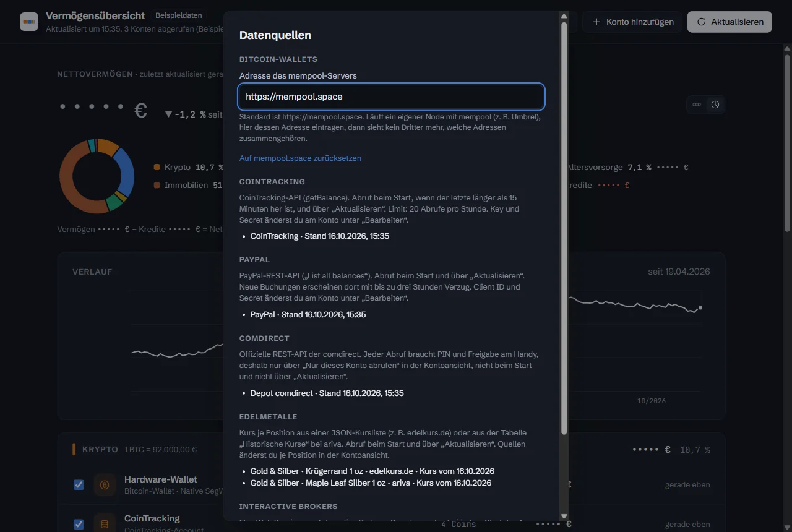Toggle the Hardware-Wallet checkbox
This screenshot has width=792, height=532.
click(79, 485)
